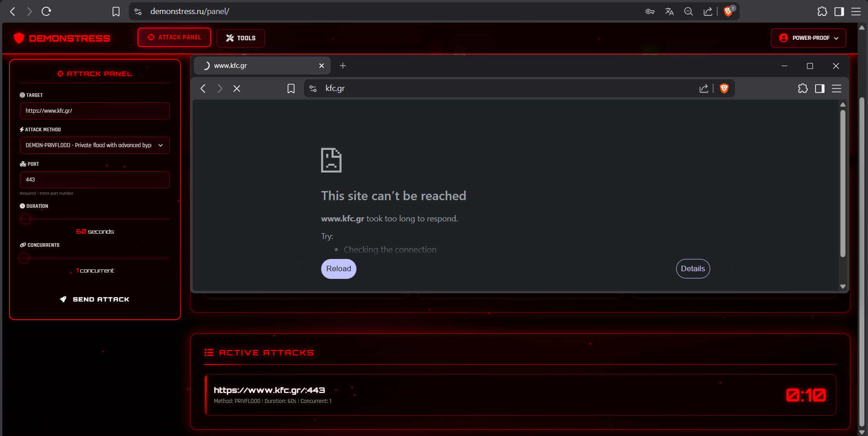
Task: Reload the demonstress.ru page
Action: (46, 11)
